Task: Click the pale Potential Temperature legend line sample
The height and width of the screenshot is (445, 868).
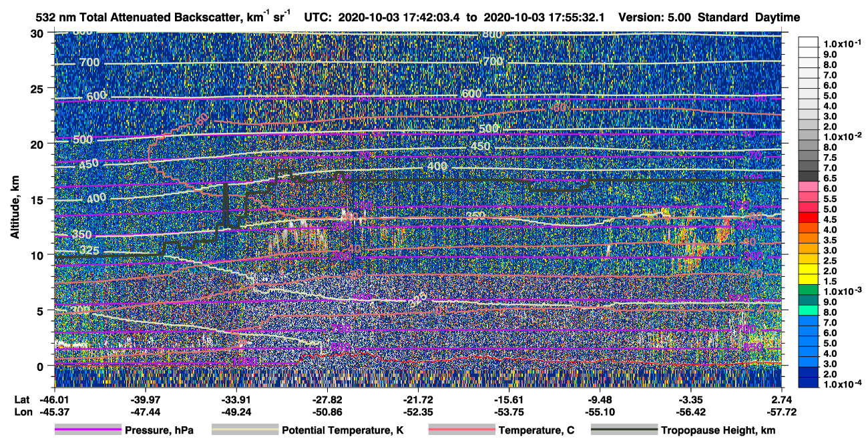Action: (x=244, y=430)
